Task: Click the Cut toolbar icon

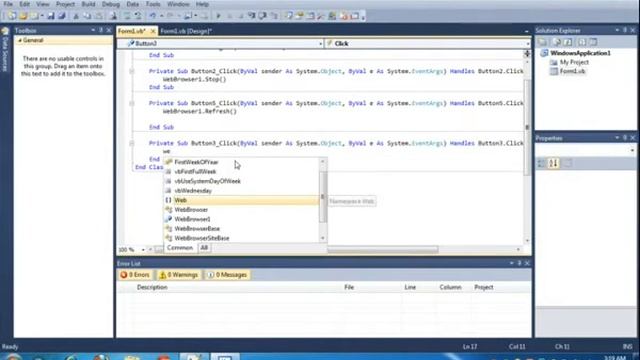Action: (76, 16)
